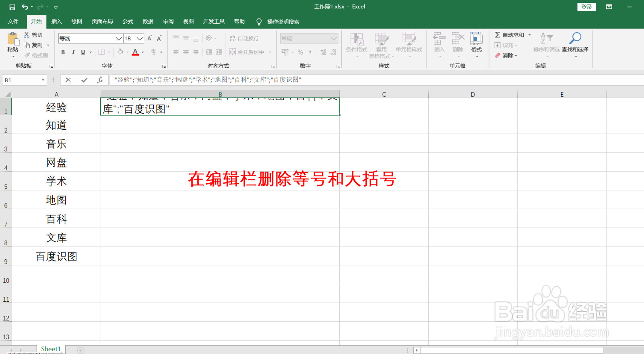Open the Clear (清除) dropdown
This screenshot has width=644, height=354.
tap(506, 55)
